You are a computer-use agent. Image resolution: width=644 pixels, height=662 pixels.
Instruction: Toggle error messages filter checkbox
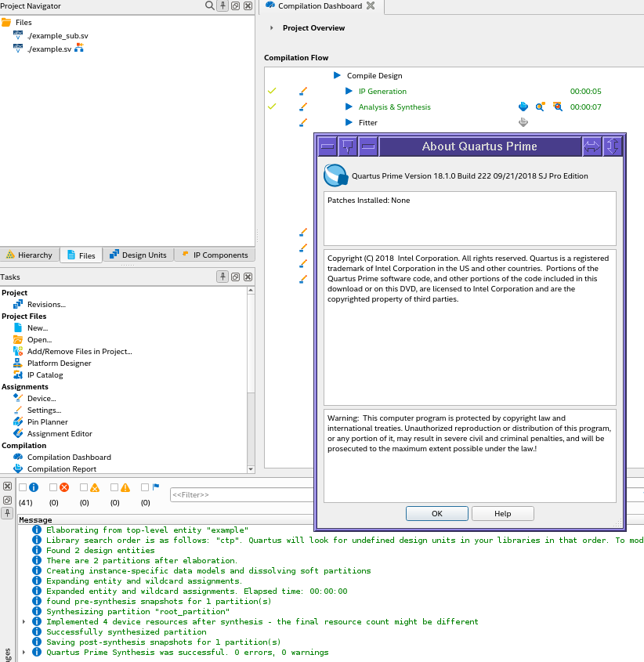(53, 487)
